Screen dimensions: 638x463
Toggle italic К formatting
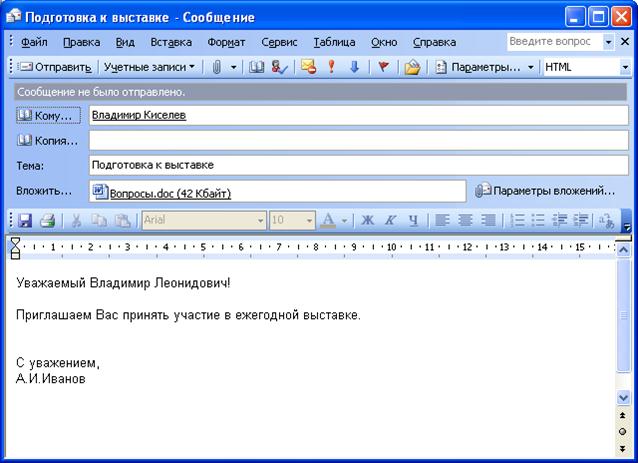pyautogui.click(x=390, y=221)
